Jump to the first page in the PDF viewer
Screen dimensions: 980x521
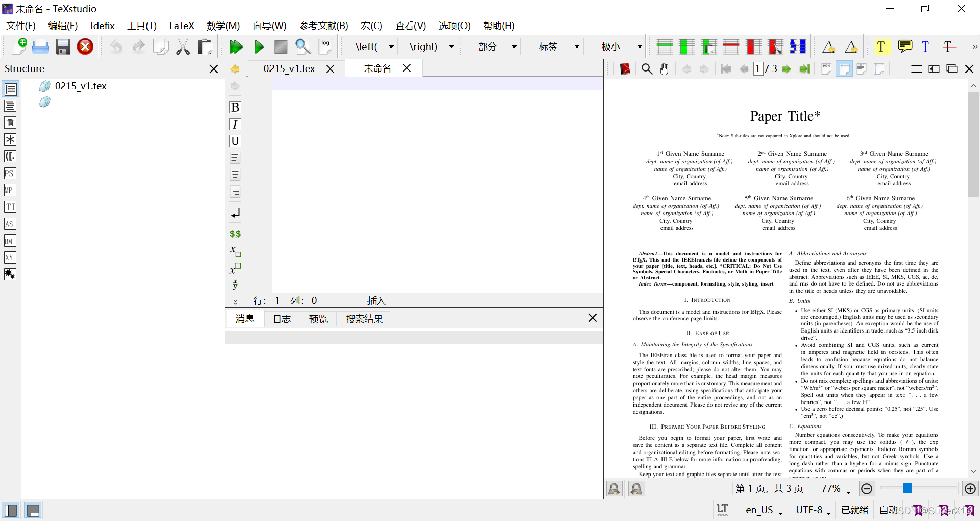click(x=726, y=69)
